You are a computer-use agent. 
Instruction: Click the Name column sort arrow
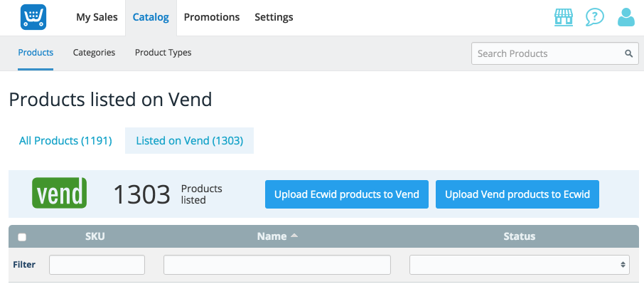(x=294, y=236)
